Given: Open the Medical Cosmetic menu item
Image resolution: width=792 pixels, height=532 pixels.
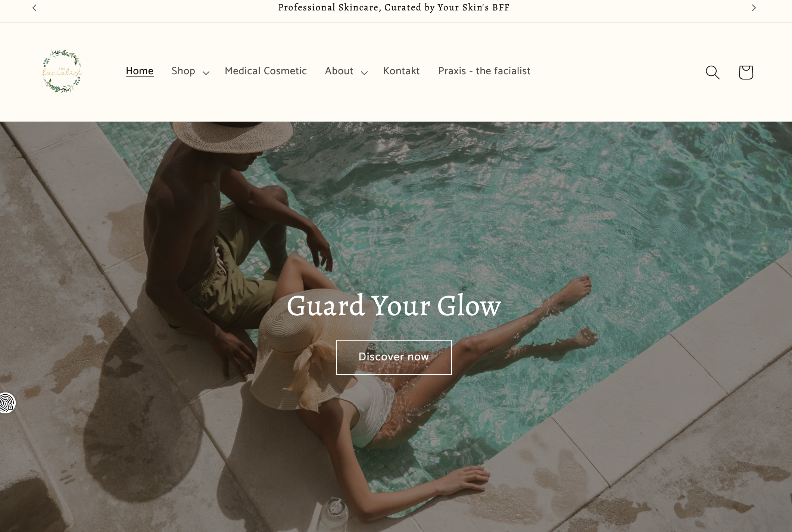Looking at the screenshot, I should (x=266, y=71).
